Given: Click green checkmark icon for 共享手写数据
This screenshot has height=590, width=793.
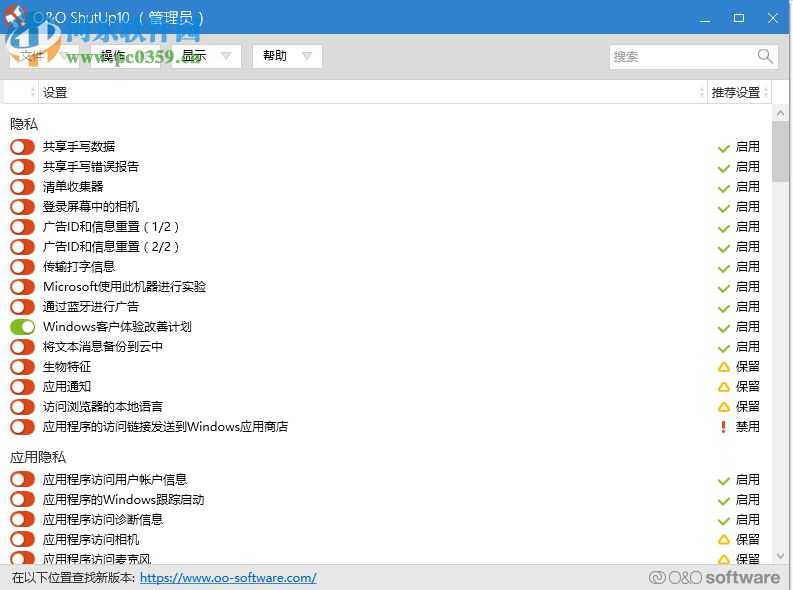Looking at the screenshot, I should (x=724, y=148).
